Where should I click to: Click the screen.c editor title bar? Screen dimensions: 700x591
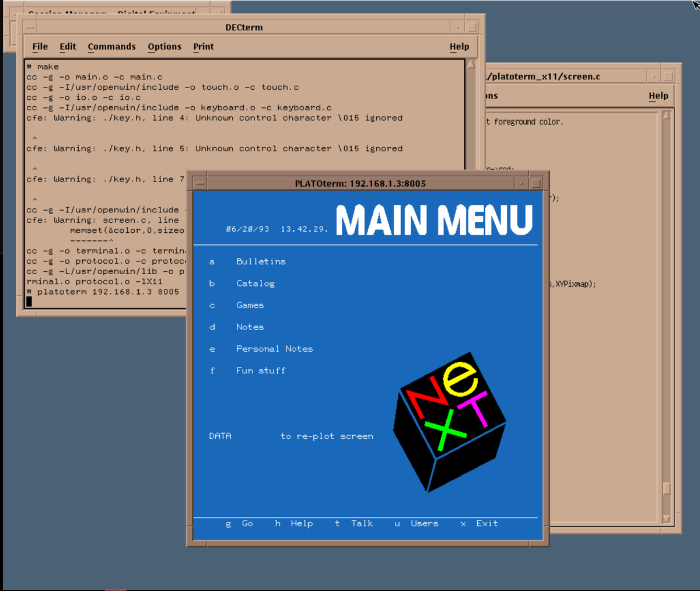pyautogui.click(x=566, y=76)
